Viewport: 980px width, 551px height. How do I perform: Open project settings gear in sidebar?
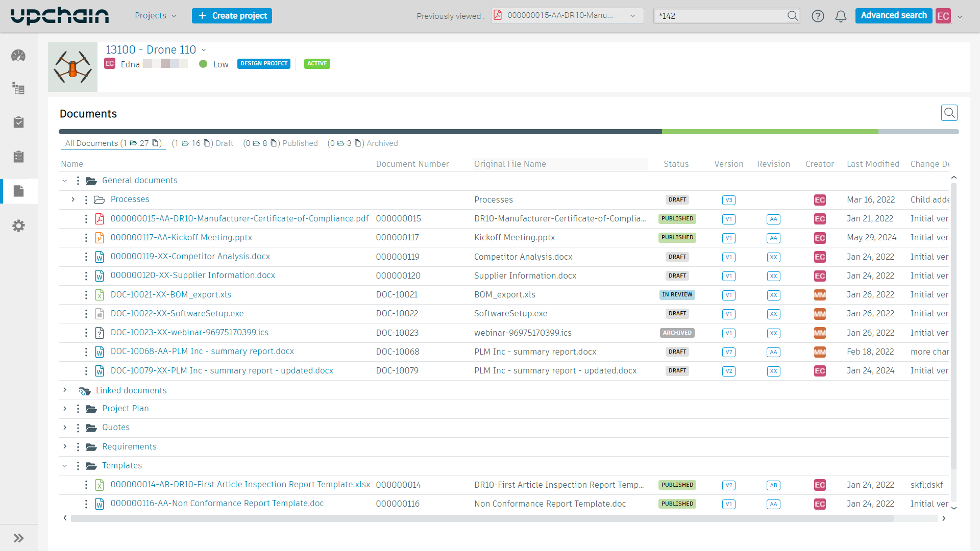click(18, 226)
